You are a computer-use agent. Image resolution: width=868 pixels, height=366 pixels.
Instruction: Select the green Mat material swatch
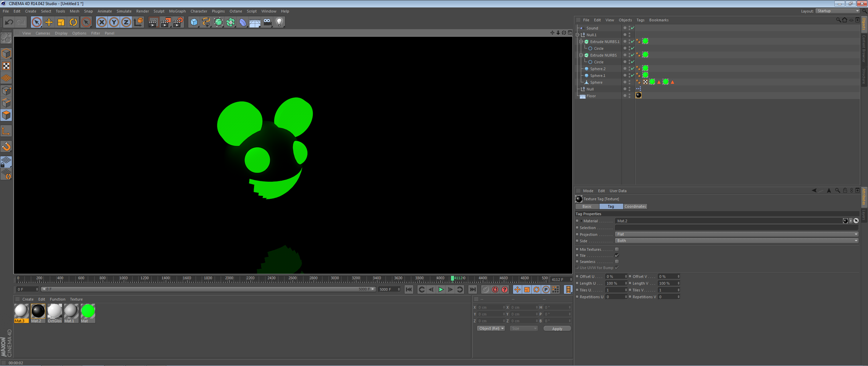coord(88,311)
